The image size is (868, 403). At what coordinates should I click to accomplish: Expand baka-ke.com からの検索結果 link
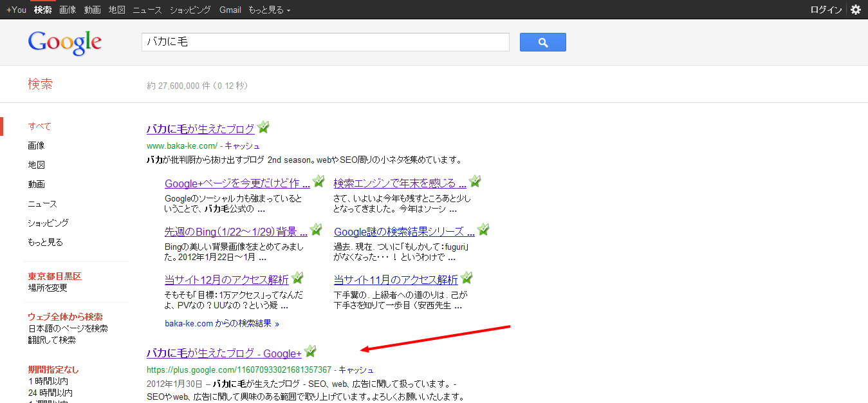coord(221,323)
